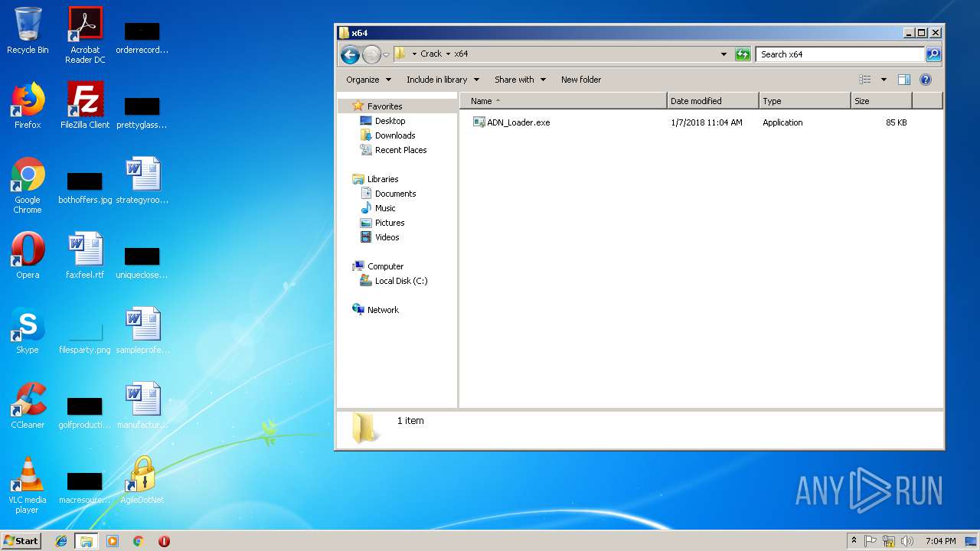Screen dimensions: 980x551
Task: Select the prettyglass... desktop file
Action: click(142, 112)
